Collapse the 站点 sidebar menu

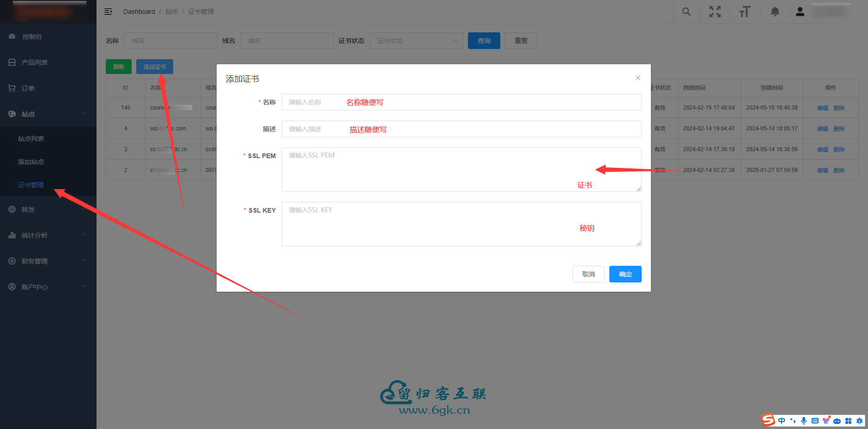point(48,114)
